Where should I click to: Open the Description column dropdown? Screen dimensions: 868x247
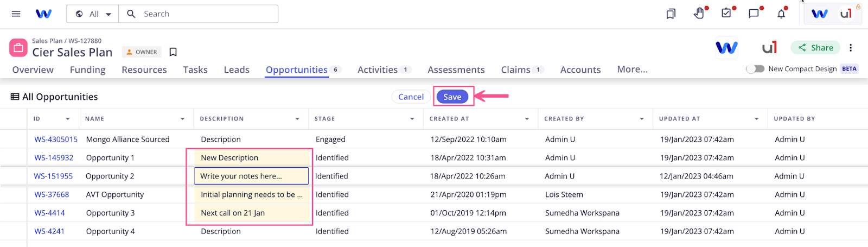point(297,119)
